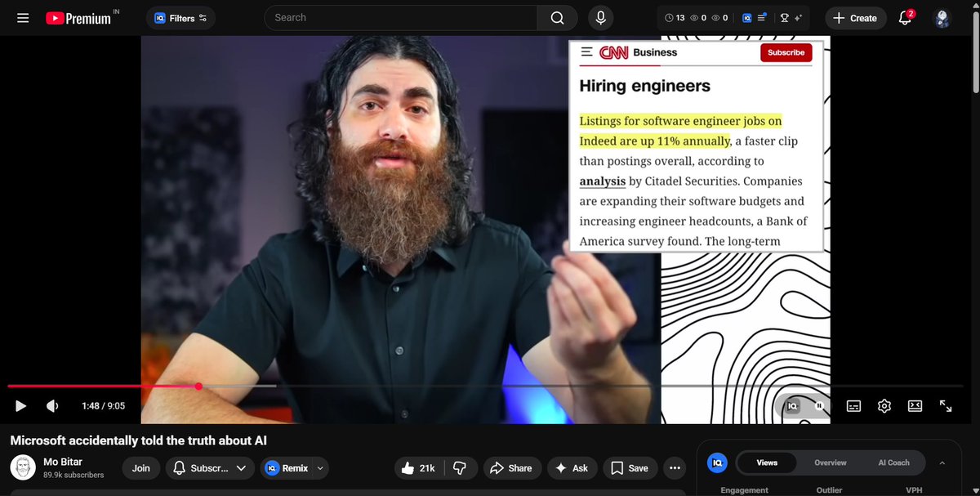Open the Subscribed notification dropdown
This screenshot has height=496, width=980.
pos(209,468)
